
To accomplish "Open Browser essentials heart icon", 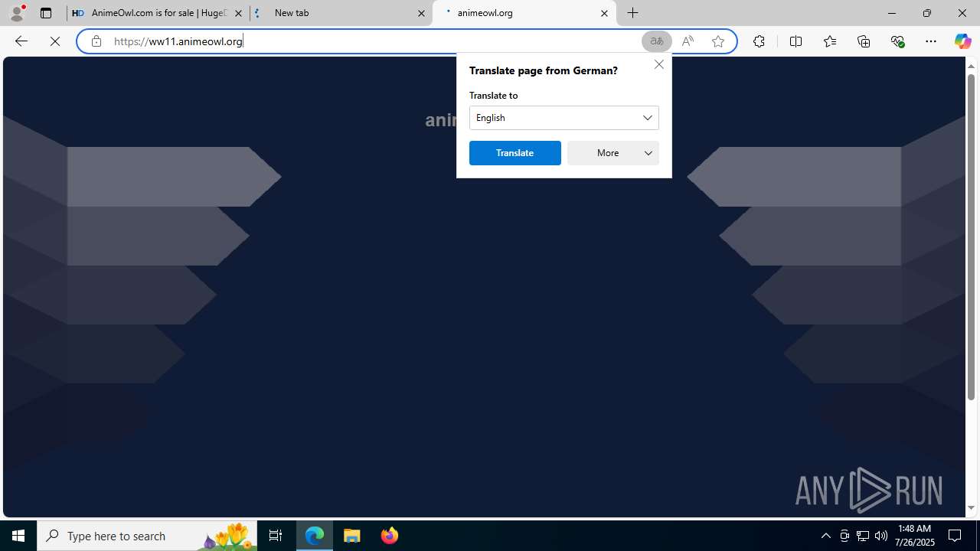I will click(x=897, y=41).
